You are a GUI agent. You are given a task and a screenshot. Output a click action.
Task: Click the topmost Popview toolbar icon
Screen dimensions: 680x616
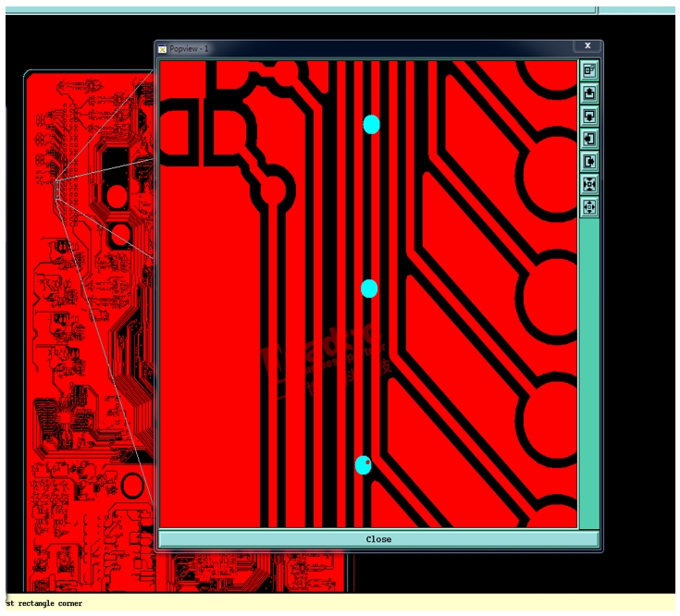[588, 70]
